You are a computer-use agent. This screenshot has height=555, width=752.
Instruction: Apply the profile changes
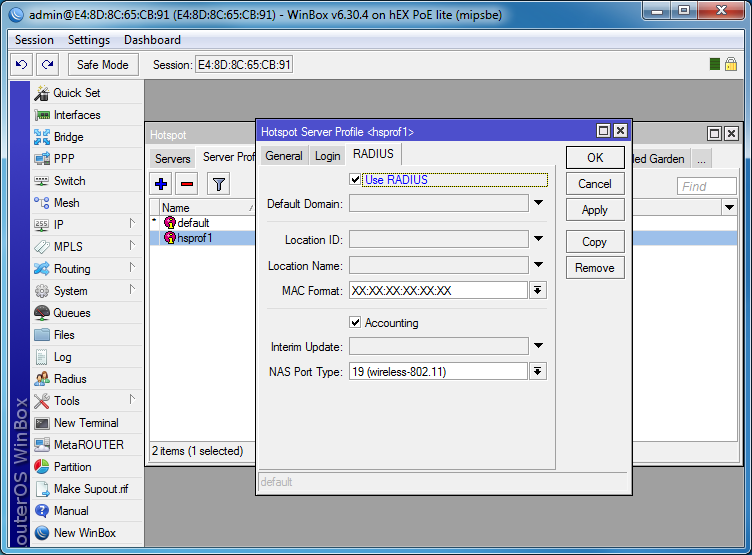click(x=595, y=210)
